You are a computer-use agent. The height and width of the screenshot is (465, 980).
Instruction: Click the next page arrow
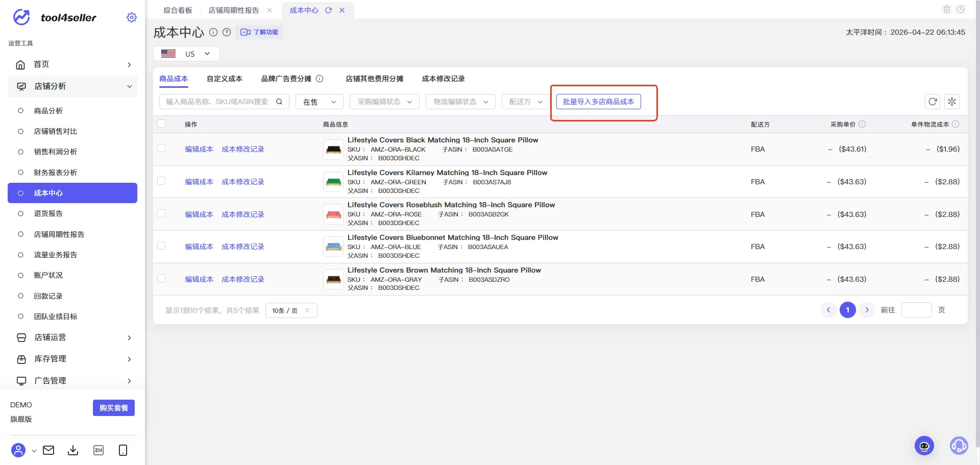[867, 310]
